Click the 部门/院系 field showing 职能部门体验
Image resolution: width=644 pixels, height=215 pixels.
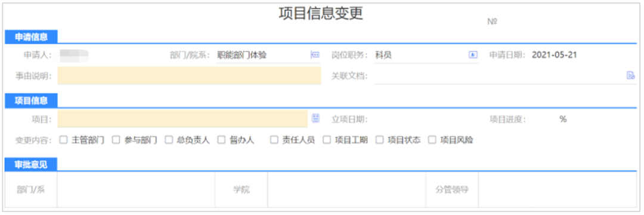pyautogui.click(x=268, y=55)
